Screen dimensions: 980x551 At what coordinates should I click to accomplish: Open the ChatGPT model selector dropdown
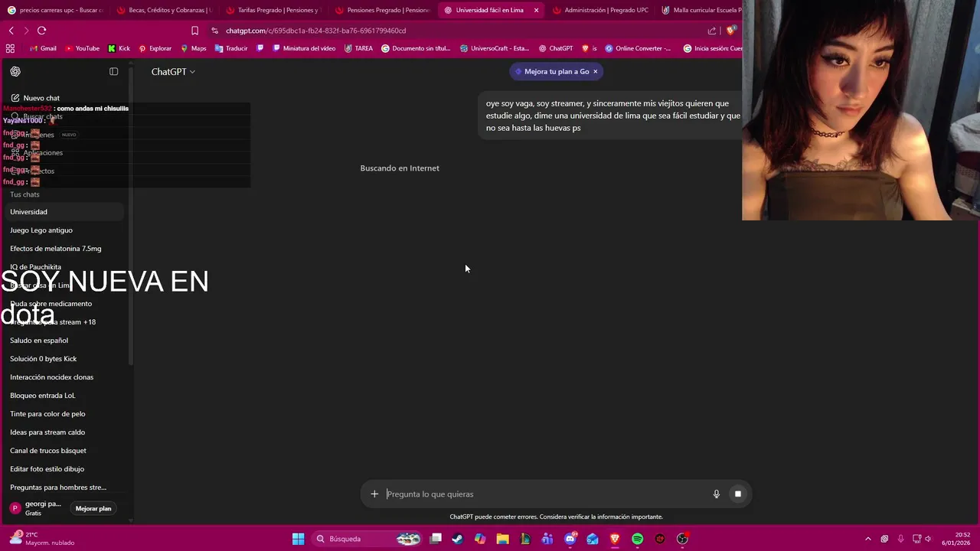click(x=173, y=71)
